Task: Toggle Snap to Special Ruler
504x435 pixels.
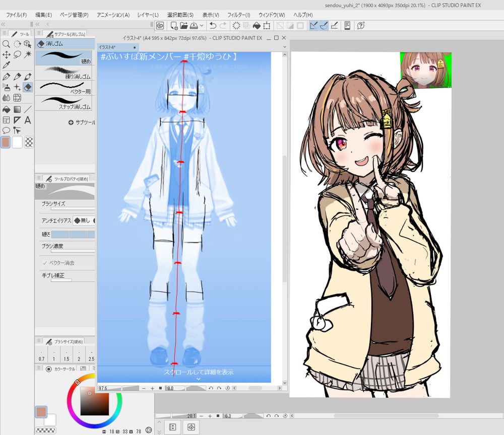Action: tap(324, 26)
